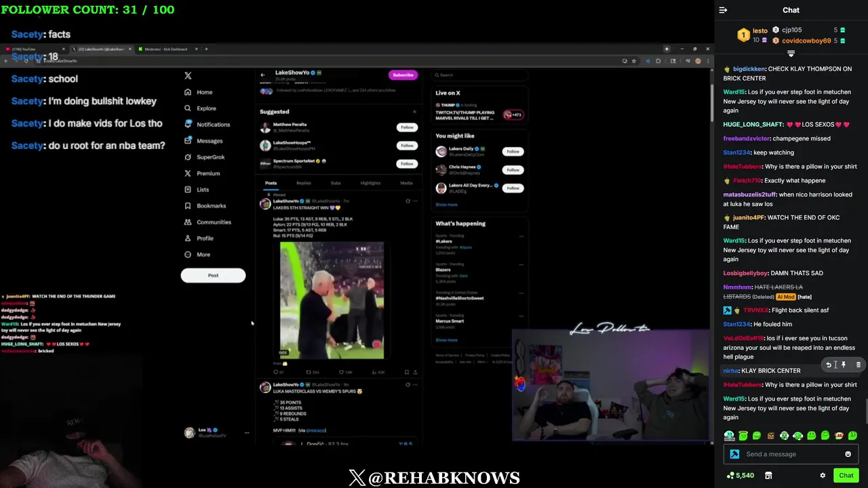868x488 pixels.
Task: Open the THUMP live listener avatars +471
Action: point(513,115)
